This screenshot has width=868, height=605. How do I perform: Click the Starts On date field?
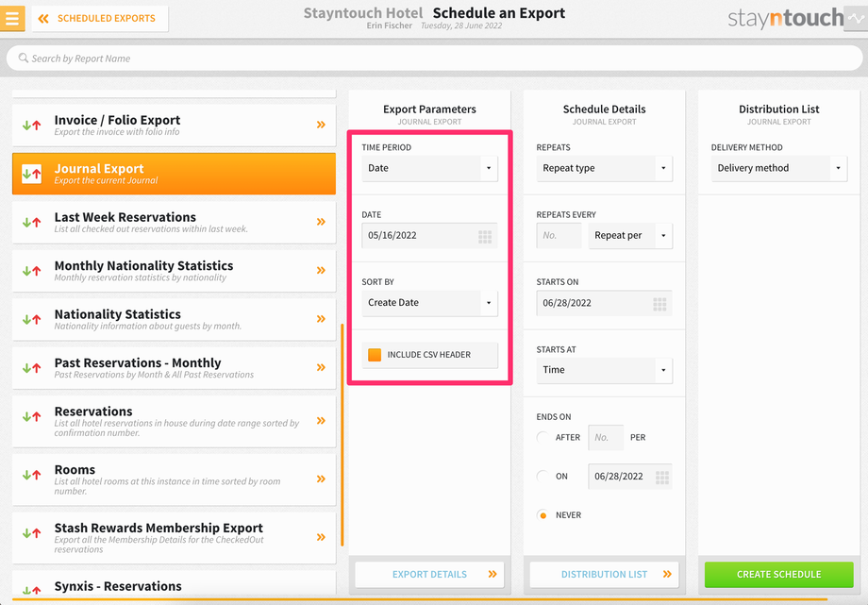[x=604, y=303]
